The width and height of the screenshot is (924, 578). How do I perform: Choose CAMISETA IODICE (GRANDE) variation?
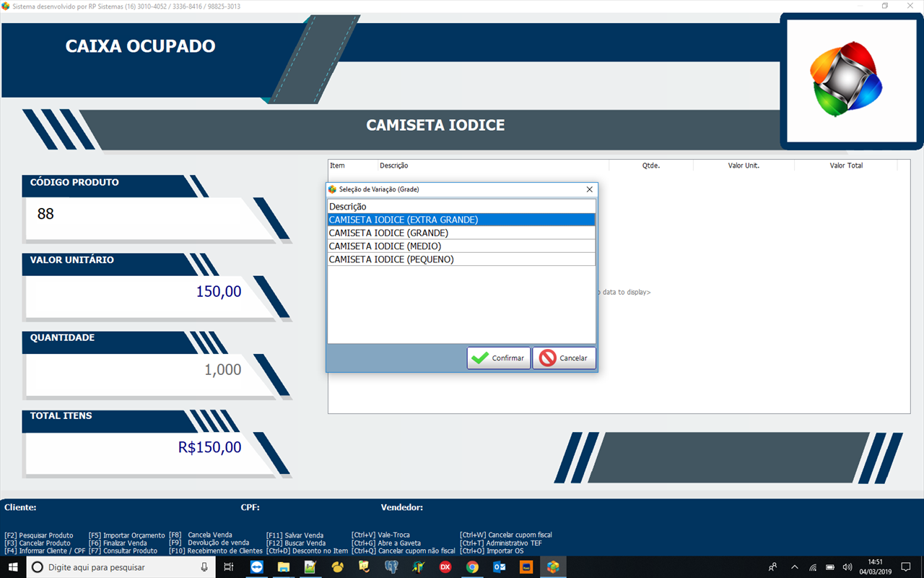(461, 233)
